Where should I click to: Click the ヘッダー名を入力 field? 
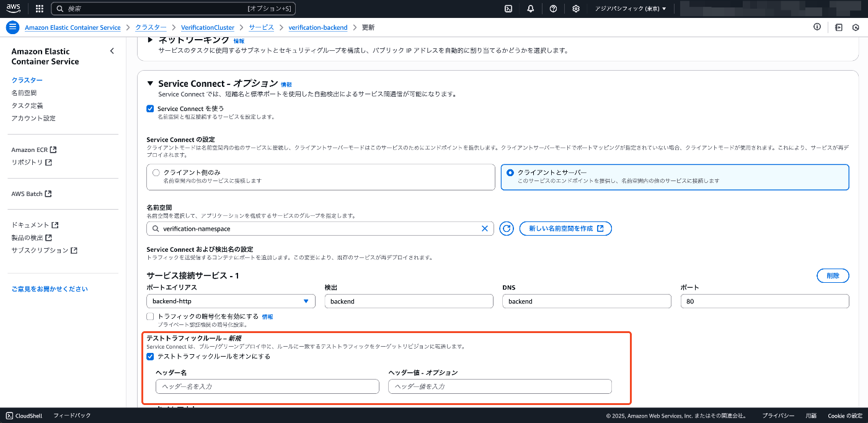click(x=267, y=386)
